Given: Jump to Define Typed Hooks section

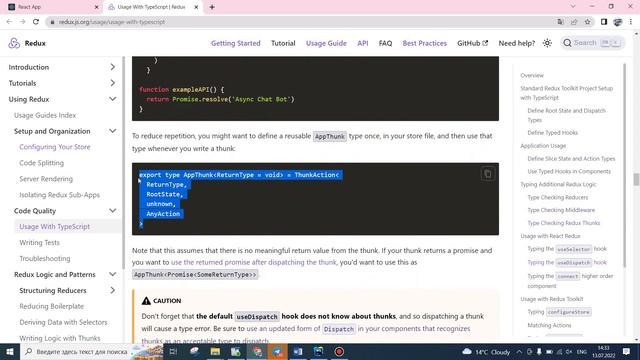Looking at the screenshot, I should (x=552, y=133).
